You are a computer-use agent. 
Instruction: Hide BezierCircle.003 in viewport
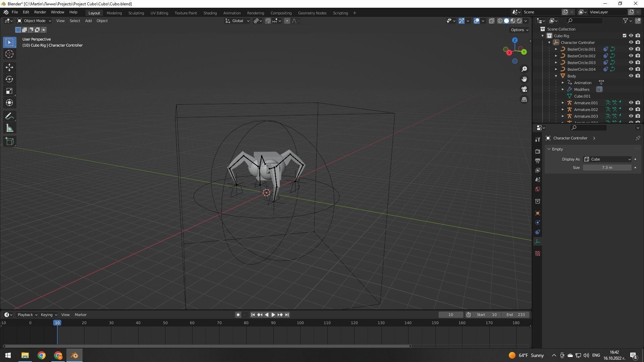click(x=631, y=62)
